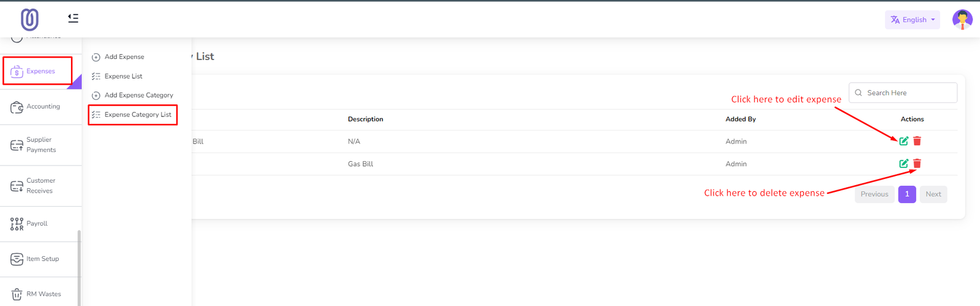The width and height of the screenshot is (980, 306).
Task: Open the Payroll sidebar icon
Action: point(17,224)
